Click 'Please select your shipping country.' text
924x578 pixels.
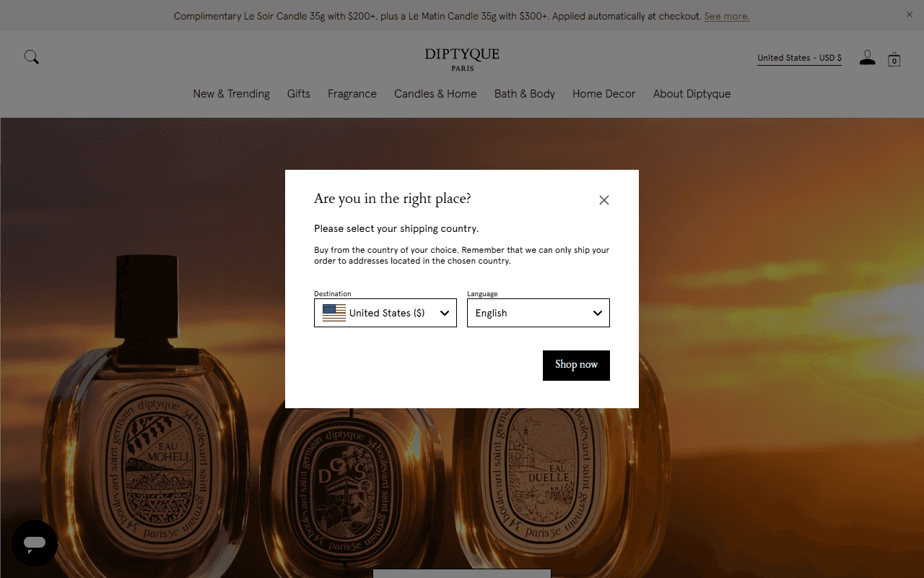(396, 228)
